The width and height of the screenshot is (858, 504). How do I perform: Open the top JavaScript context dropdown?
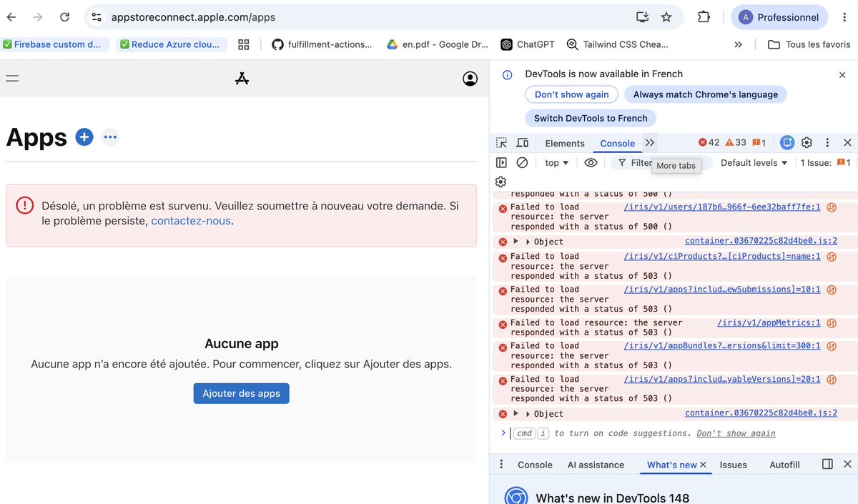tap(557, 163)
